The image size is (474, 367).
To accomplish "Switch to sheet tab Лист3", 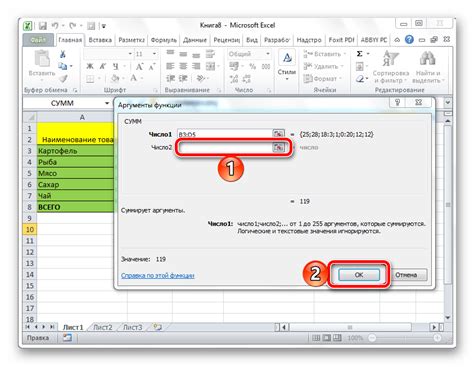I will coord(132,327).
